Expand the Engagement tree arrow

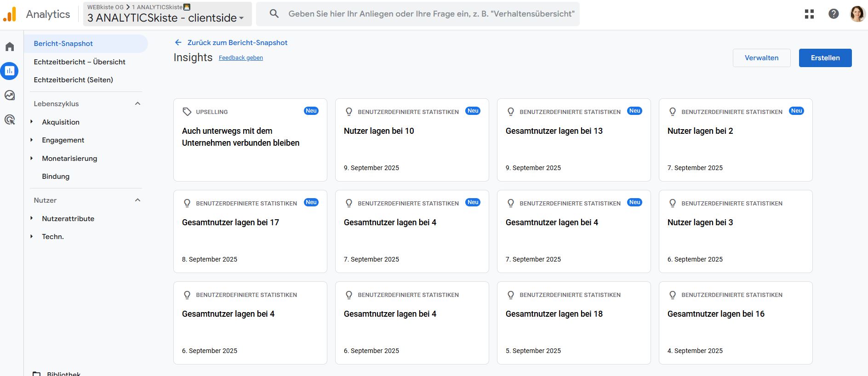[x=32, y=140]
